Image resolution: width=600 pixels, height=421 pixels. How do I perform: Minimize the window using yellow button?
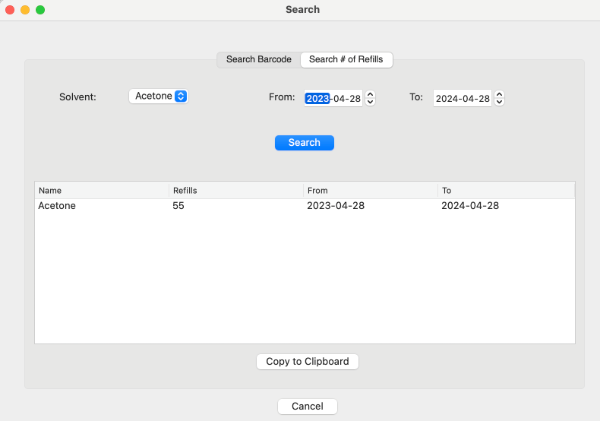[25, 9]
